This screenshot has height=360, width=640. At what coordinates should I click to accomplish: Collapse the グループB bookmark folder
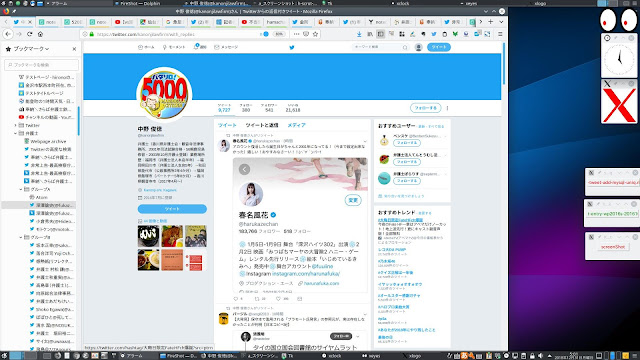[21, 237]
